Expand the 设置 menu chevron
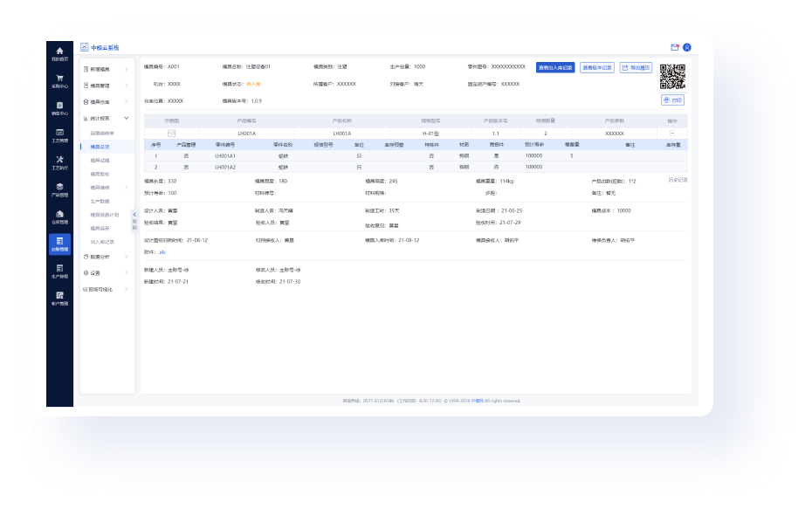 click(126, 272)
